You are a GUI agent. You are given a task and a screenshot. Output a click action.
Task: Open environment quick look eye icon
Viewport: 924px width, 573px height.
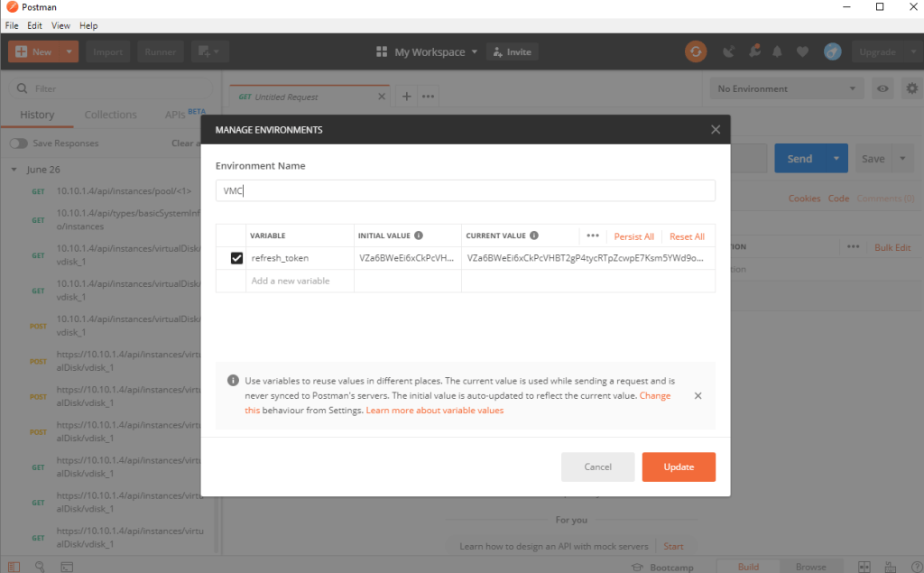pos(882,88)
